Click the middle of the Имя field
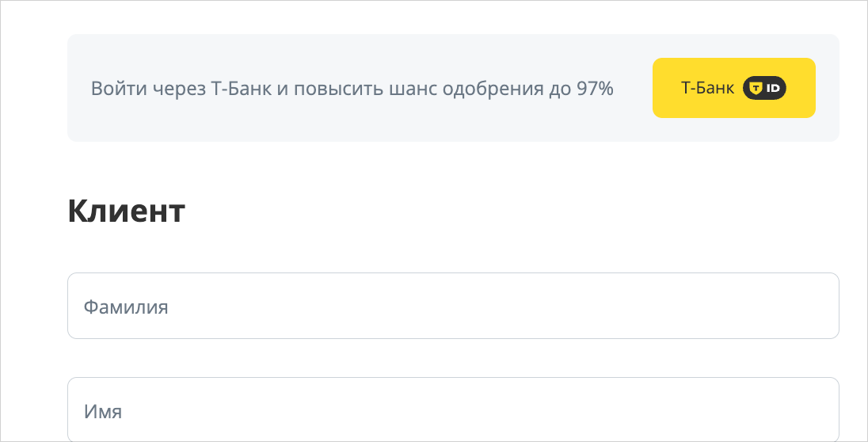 [x=453, y=410]
